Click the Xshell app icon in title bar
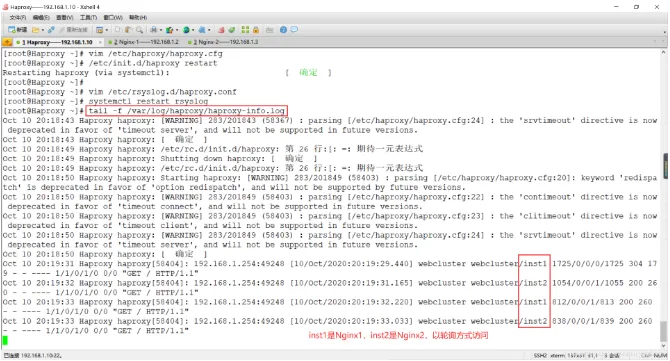 coord(5,7)
